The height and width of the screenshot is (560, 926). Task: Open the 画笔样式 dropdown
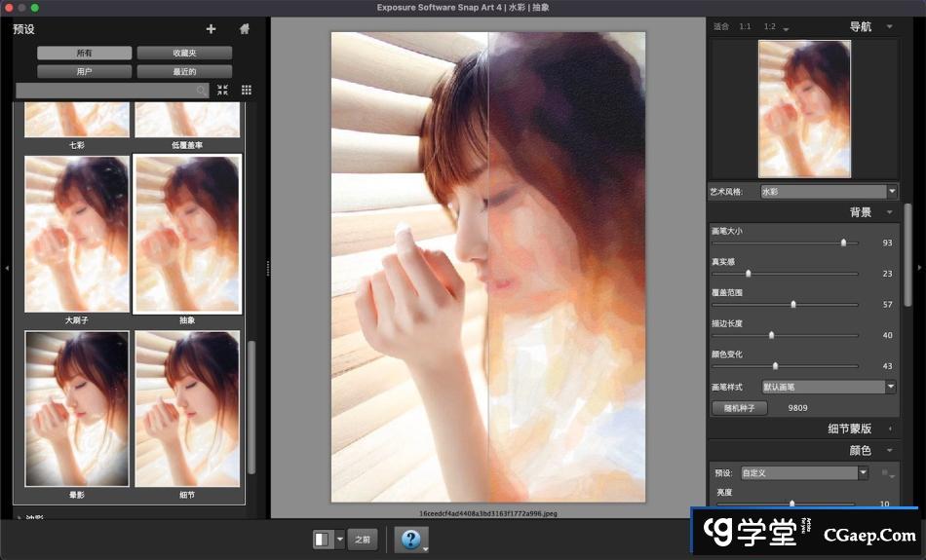(829, 387)
